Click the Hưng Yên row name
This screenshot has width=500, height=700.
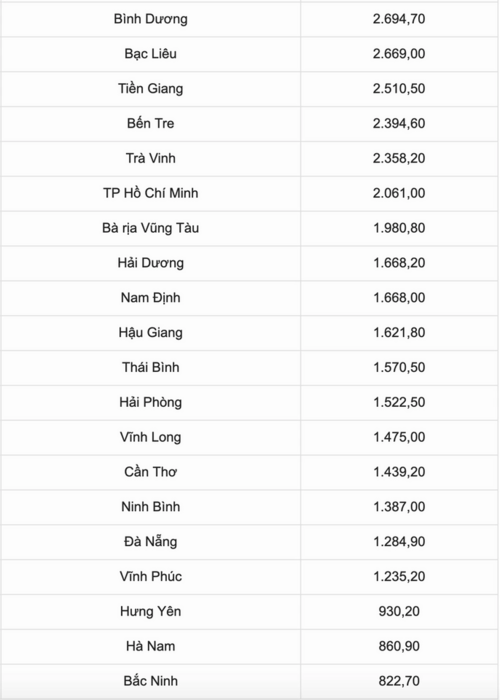[150, 611]
